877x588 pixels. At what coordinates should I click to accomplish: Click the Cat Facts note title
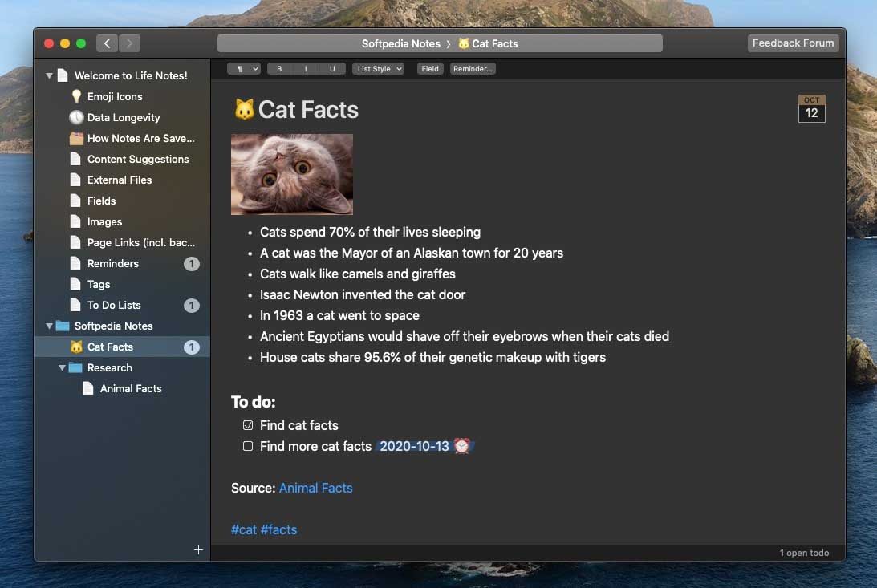point(308,110)
